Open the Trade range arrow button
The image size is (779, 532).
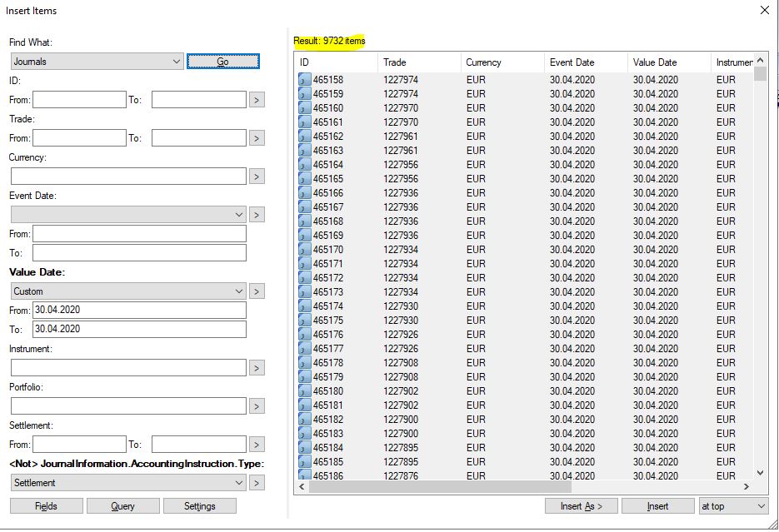[x=257, y=138]
